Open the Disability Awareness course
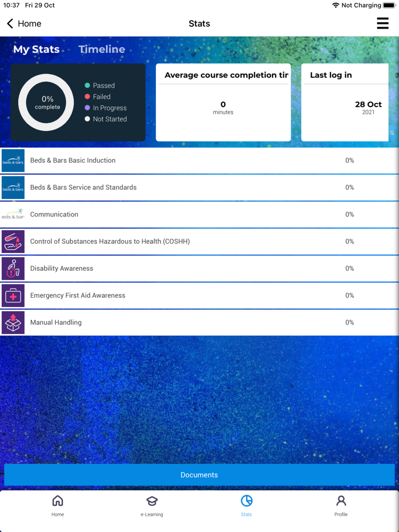The height and width of the screenshot is (532, 399). 199,268
